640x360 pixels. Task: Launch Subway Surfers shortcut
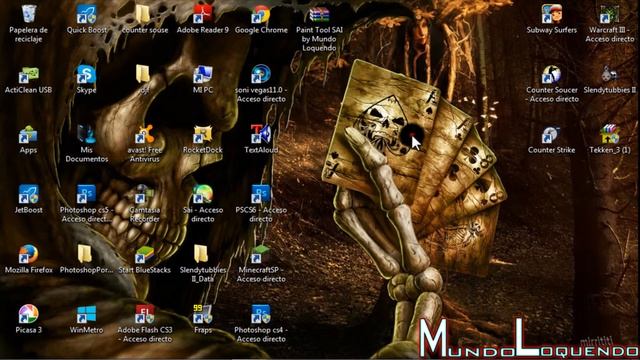coord(551,14)
